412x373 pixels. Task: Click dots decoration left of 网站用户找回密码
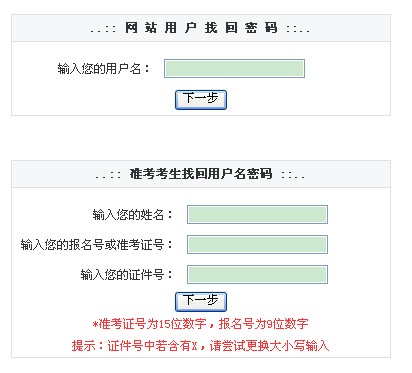pos(103,29)
